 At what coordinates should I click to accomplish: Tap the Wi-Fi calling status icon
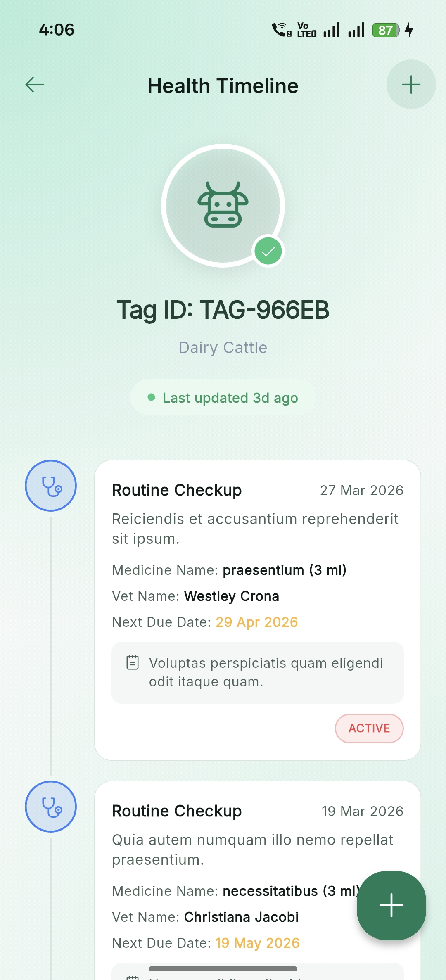(282, 30)
